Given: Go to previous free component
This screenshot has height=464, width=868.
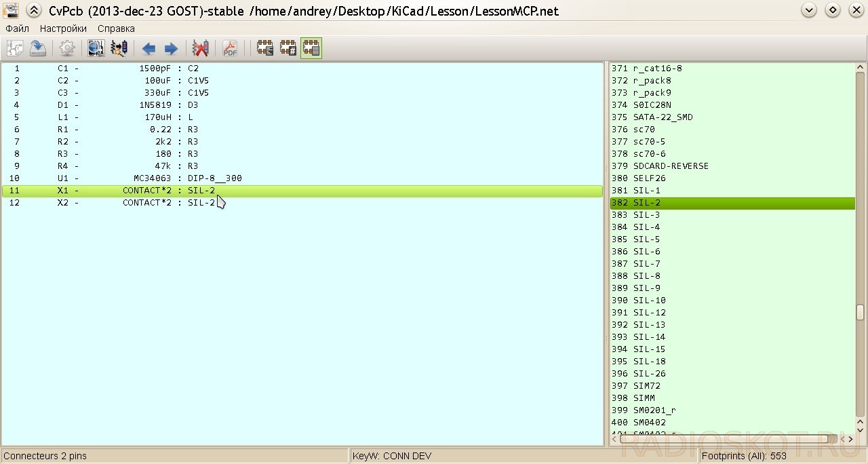Looking at the screenshot, I should [x=149, y=48].
